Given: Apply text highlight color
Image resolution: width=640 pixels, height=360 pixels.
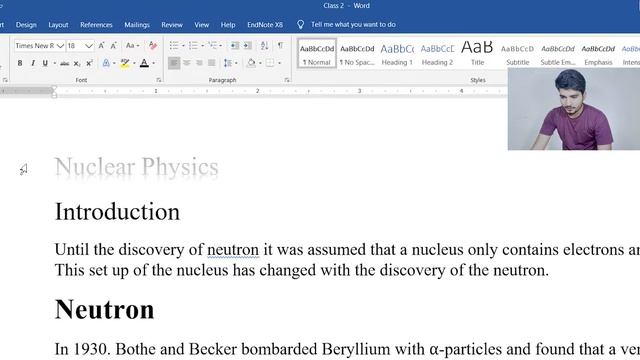Looking at the screenshot, I should point(125,63).
